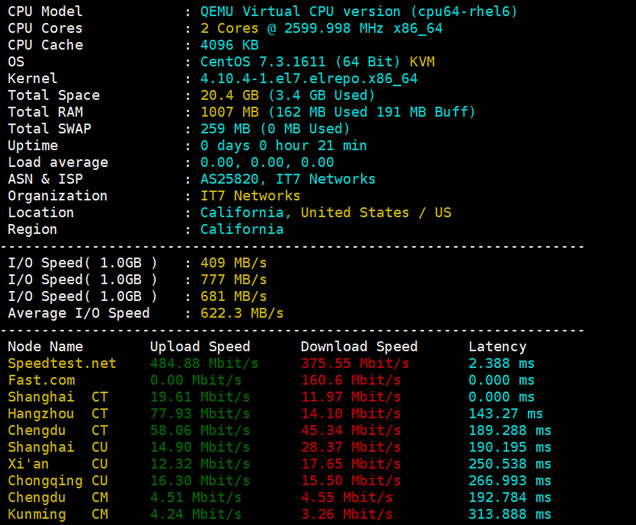
Task: Click the ASN value 'AS25820, IT7 Networks'
Action: pyautogui.click(x=288, y=179)
